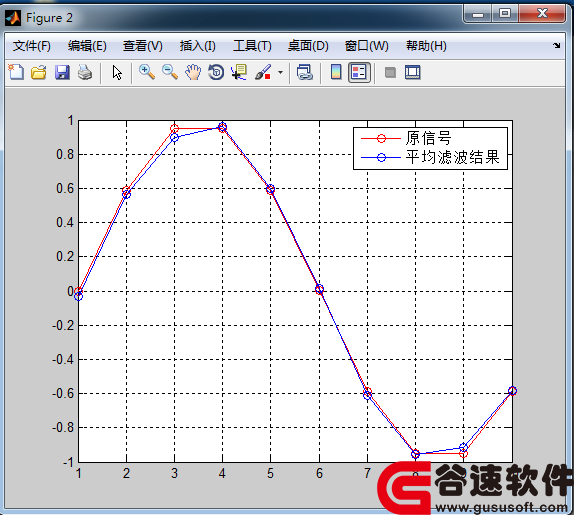Select the Edit Plot arrow tool
Screen dimensions: 574x515
[117, 72]
